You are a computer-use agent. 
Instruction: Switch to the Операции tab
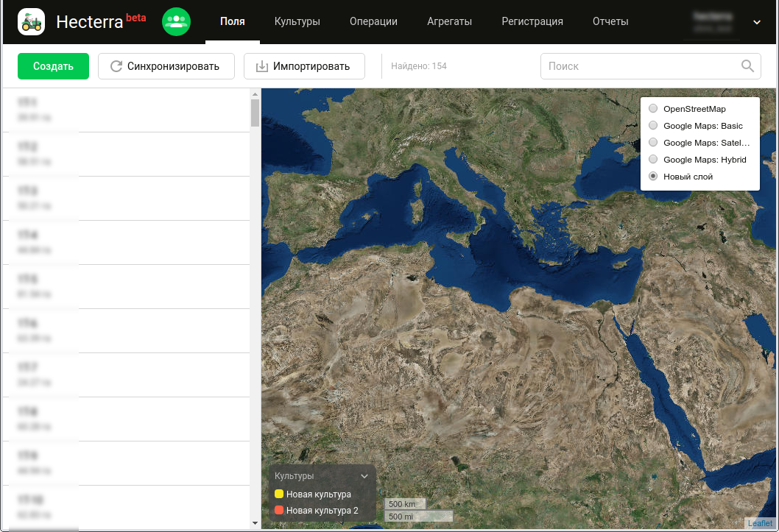373,22
